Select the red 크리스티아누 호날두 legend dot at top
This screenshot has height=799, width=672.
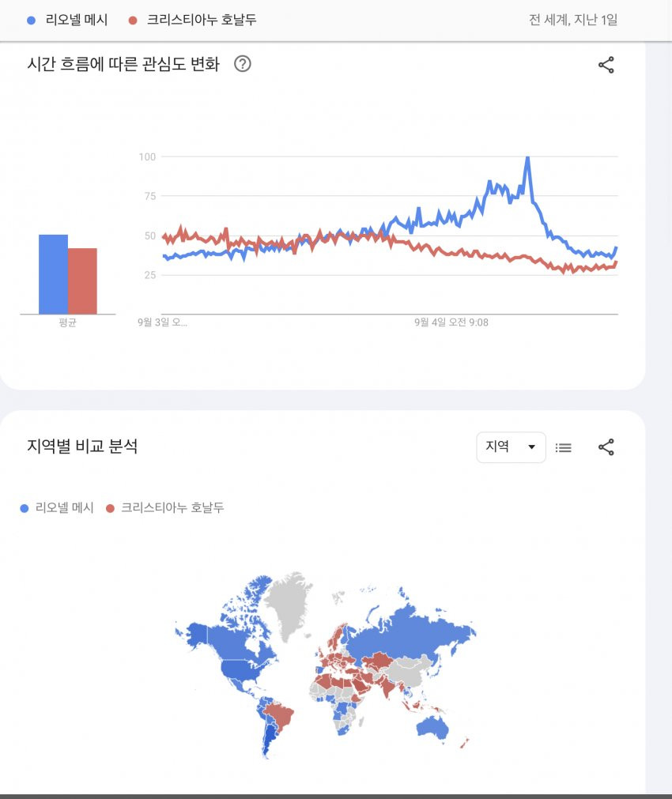[x=133, y=21]
